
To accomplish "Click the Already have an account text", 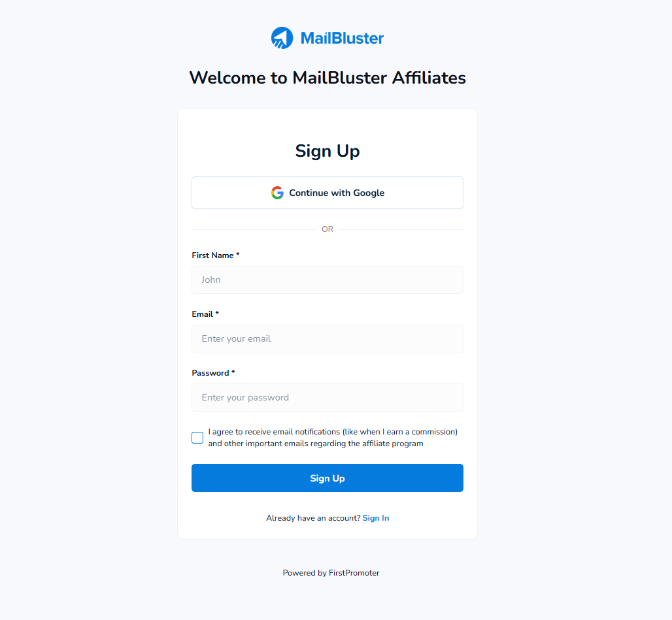I will 313,518.
